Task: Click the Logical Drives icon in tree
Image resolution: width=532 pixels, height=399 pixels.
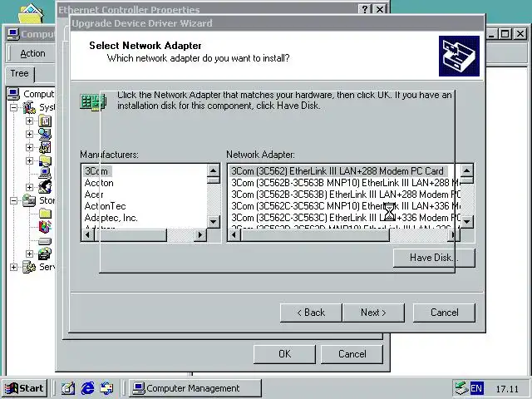Action: [x=45, y=241]
